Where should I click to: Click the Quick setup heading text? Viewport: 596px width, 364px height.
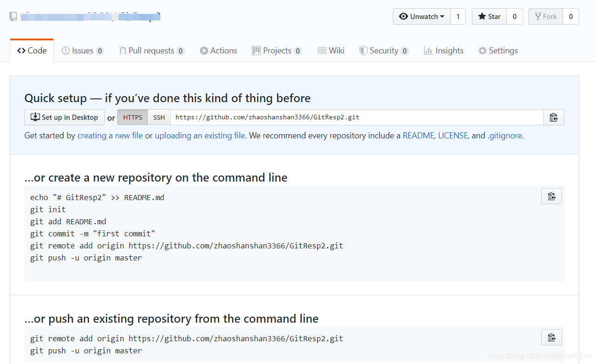click(x=167, y=98)
